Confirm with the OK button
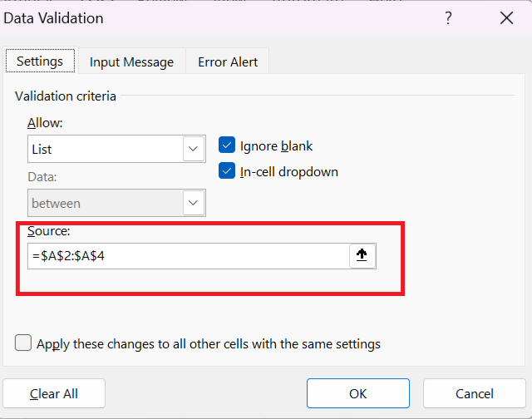This screenshot has height=419, width=532. pos(357,393)
